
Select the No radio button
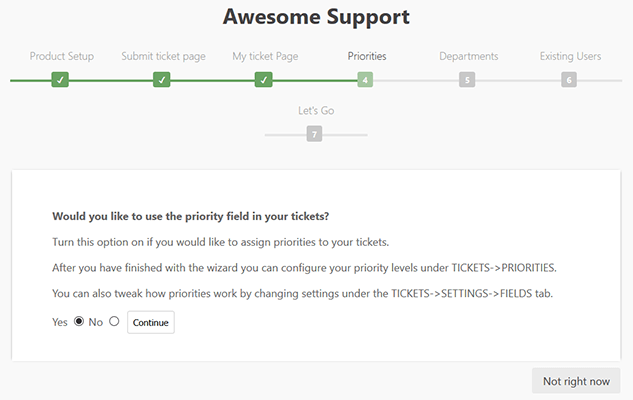click(114, 322)
